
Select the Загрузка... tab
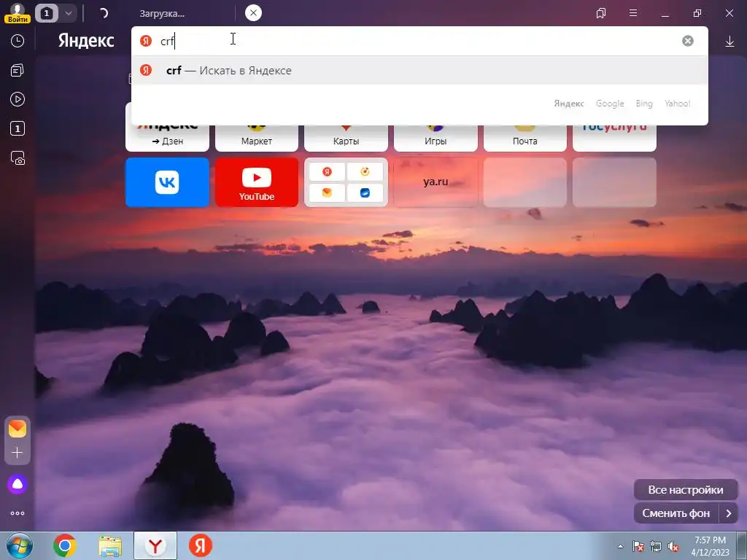pyautogui.click(x=162, y=14)
